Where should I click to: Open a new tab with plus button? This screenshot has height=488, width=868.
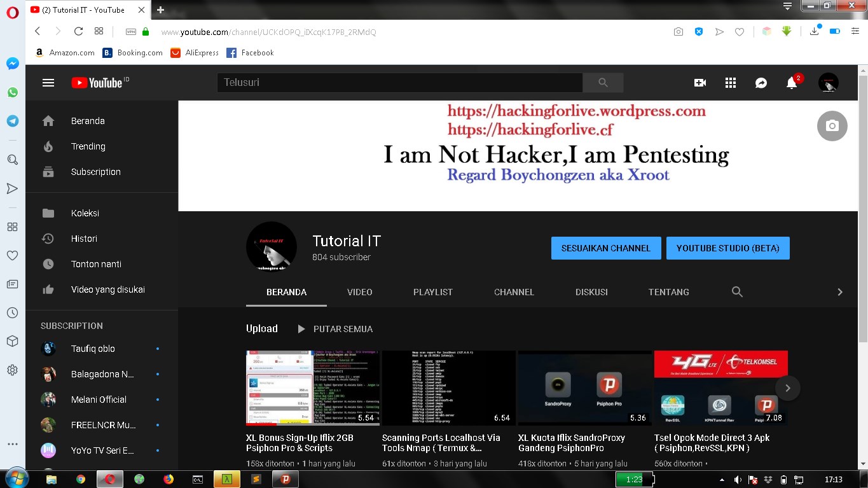pyautogui.click(x=160, y=10)
